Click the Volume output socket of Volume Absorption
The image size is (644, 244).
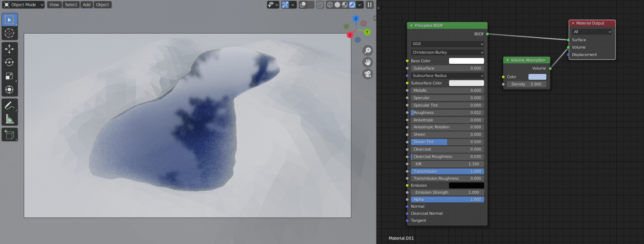tap(550, 68)
